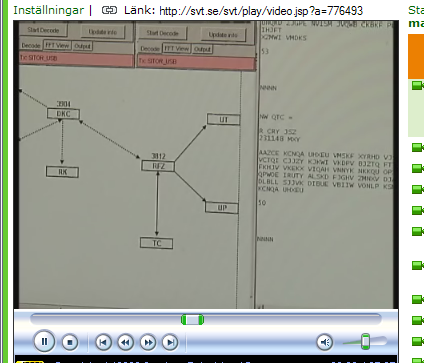Image resolution: width=424 pixels, height=363 pixels.
Task: Skip to the previous track
Action: (x=103, y=342)
